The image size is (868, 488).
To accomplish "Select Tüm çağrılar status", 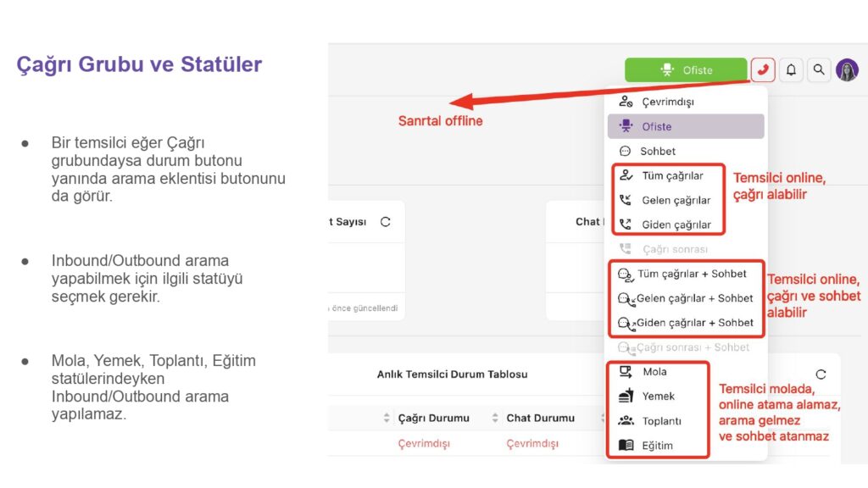I will click(x=672, y=176).
